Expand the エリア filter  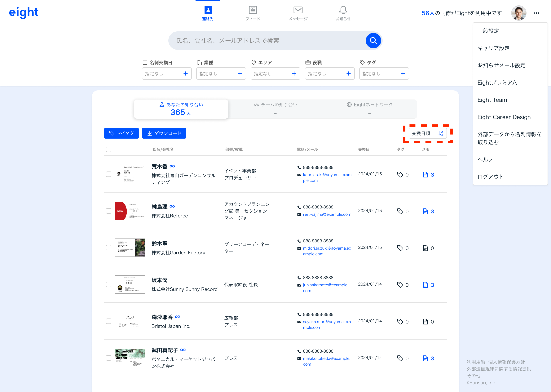click(x=275, y=74)
